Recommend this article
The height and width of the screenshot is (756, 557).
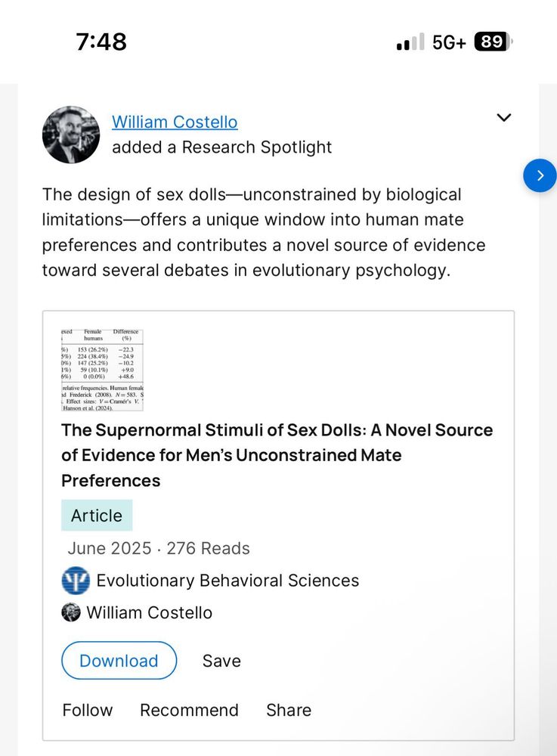click(x=189, y=710)
